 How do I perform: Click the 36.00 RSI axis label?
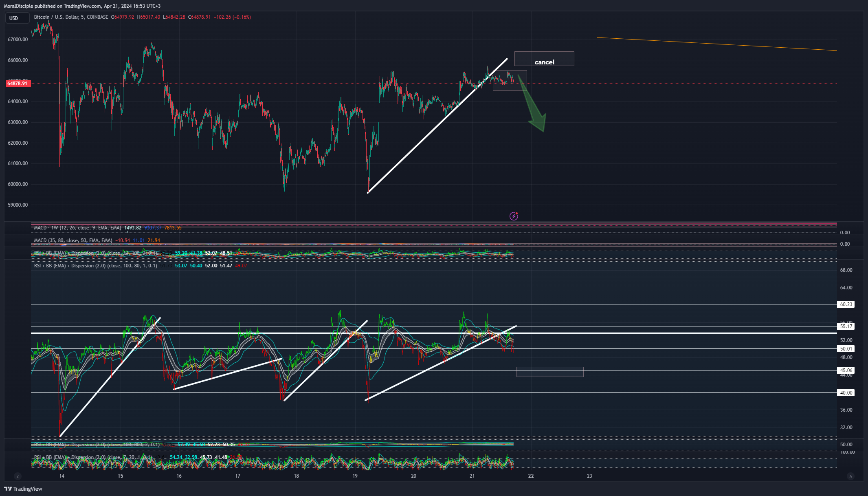[846, 410]
